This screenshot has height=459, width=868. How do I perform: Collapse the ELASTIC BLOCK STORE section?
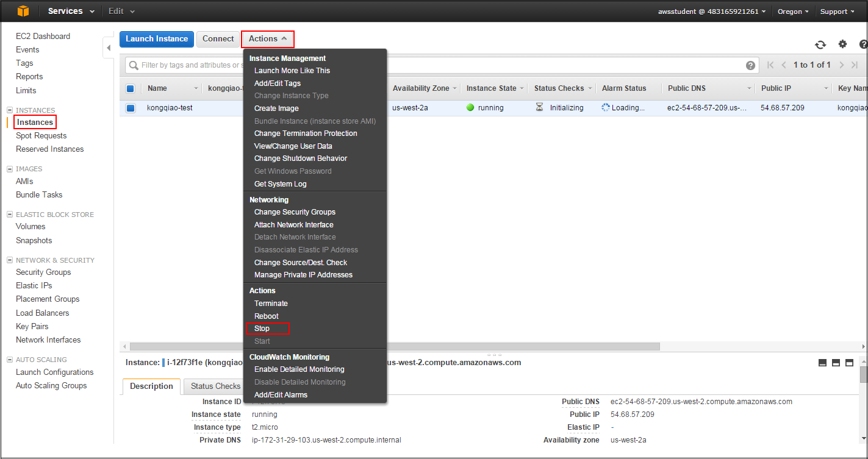coord(10,215)
